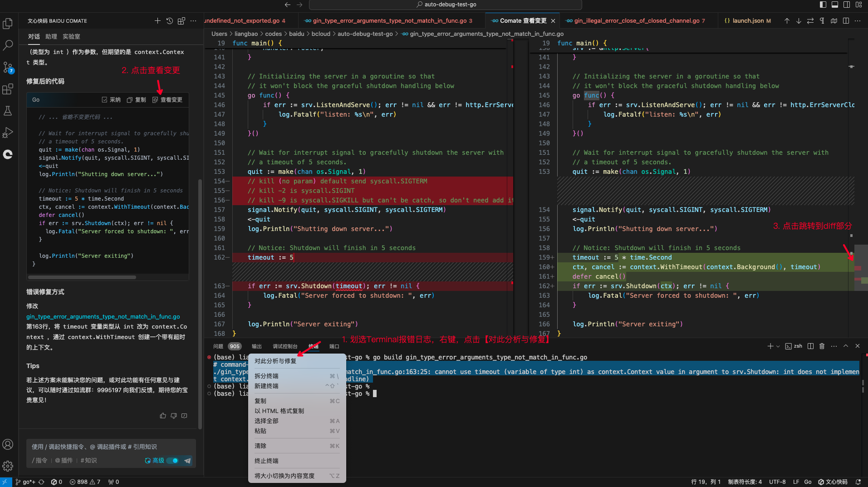
Task: Click 采纳 to accept the fixed code
Action: [111, 100]
